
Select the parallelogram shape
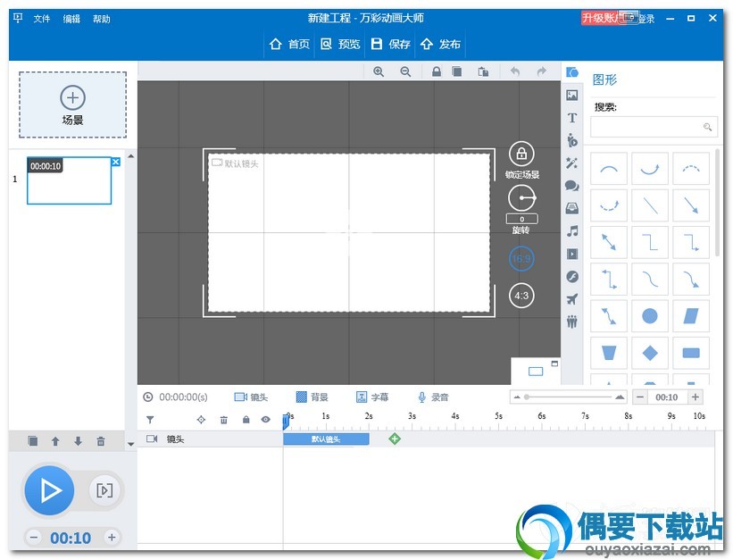pos(691,316)
